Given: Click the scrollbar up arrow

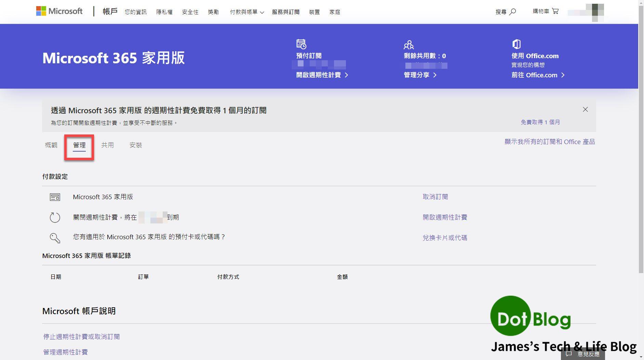Looking at the screenshot, I should click(x=641, y=2).
